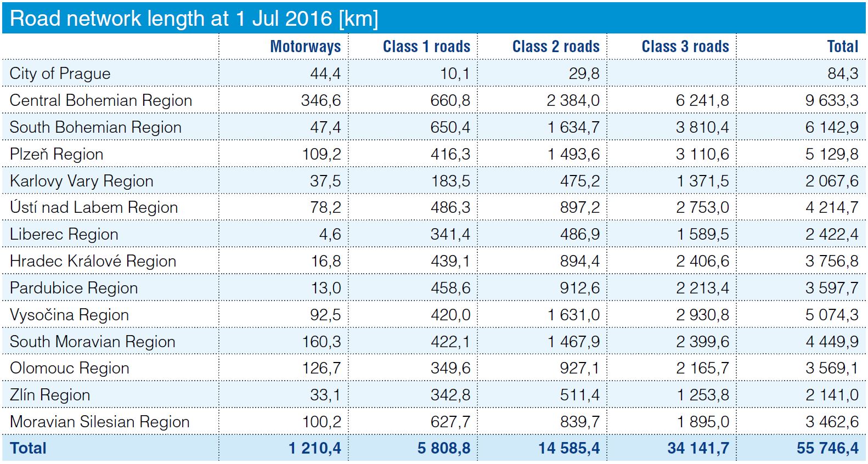This screenshot has width=868, height=464.
Task: Click the 'Zlín Region' row label
Action: coord(50,395)
